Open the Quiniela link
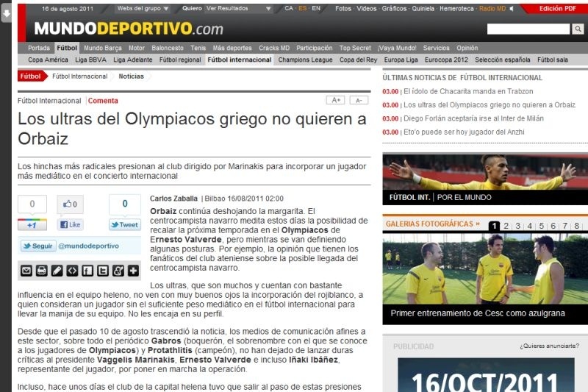This screenshot has height=392, width=588. [423, 8]
